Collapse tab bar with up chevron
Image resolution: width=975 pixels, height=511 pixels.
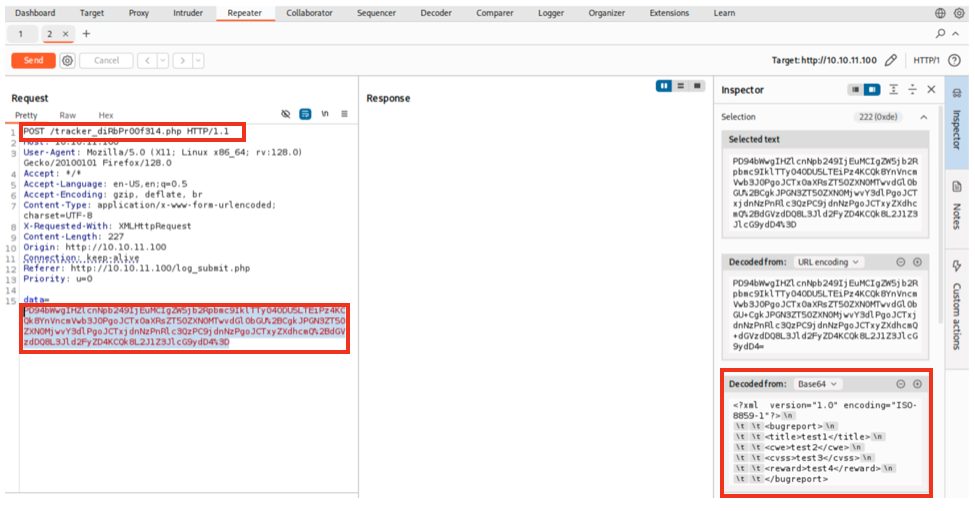[x=956, y=34]
